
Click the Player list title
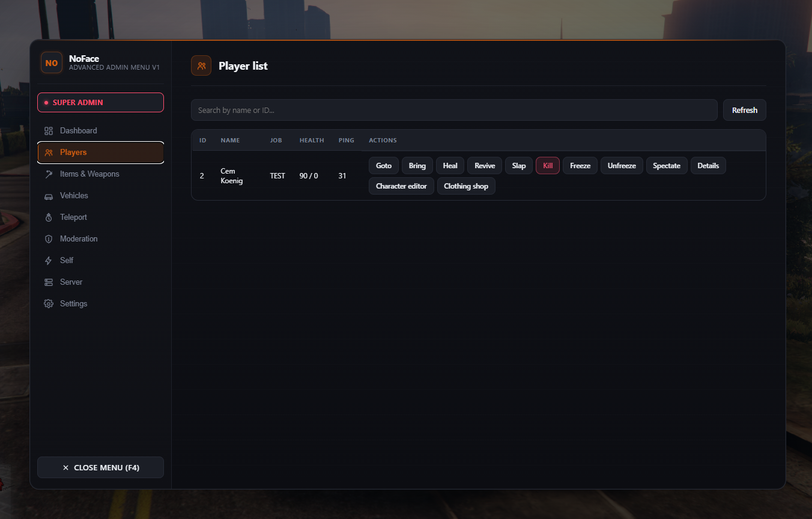click(x=243, y=66)
